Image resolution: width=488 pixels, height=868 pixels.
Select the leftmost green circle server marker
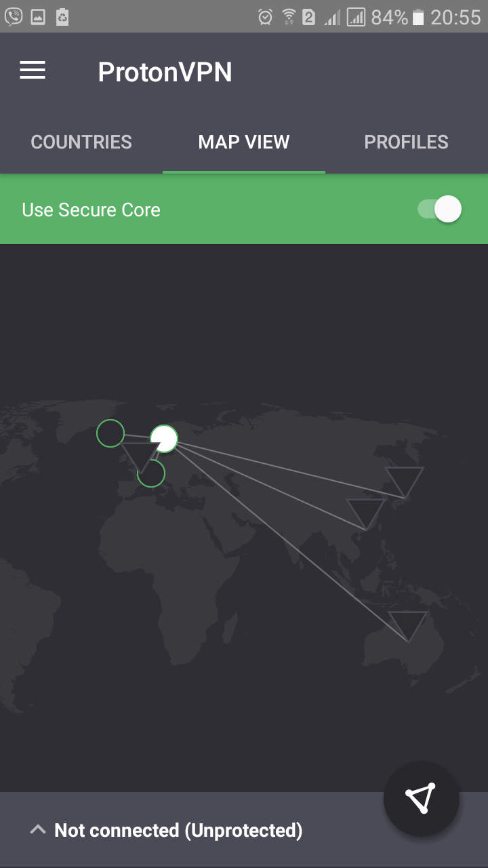tap(110, 433)
